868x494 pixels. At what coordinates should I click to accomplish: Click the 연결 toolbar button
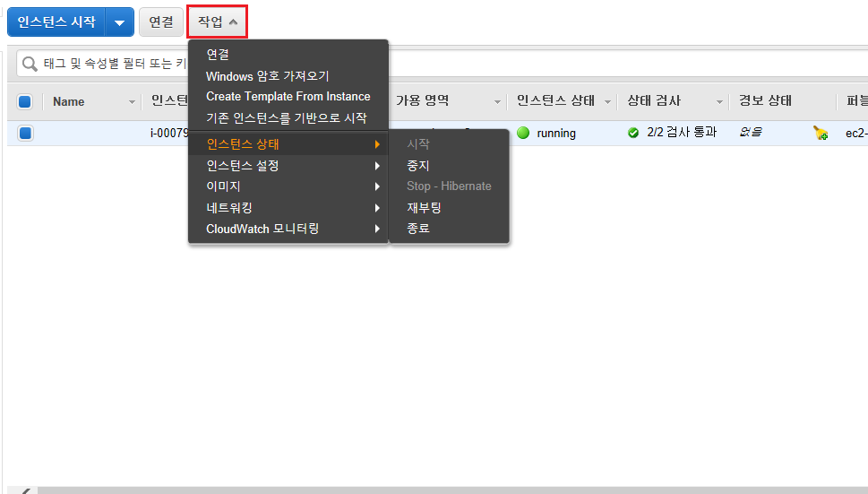(161, 22)
